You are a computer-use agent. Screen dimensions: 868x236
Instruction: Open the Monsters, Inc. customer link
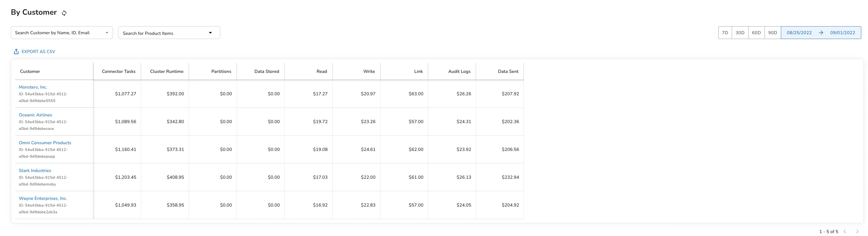33,87
